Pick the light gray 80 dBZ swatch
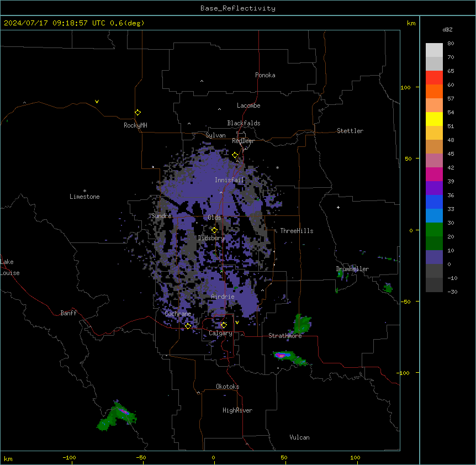476x465 pixels. 434,50
